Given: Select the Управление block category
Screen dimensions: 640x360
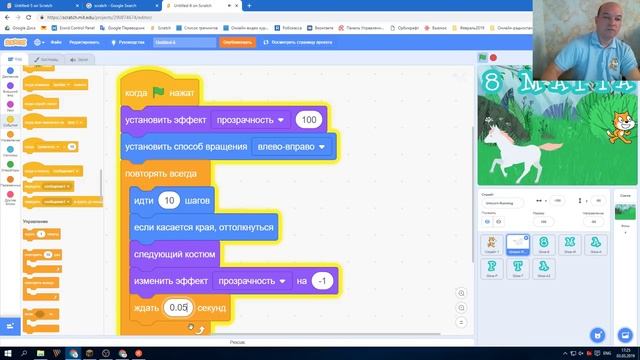Looking at the screenshot, I should click(10, 136).
